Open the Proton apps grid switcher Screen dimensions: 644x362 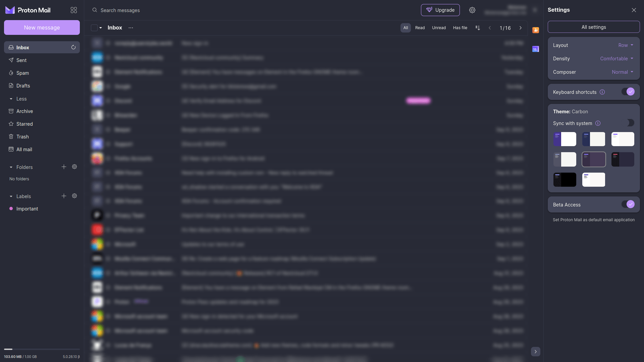click(x=74, y=10)
